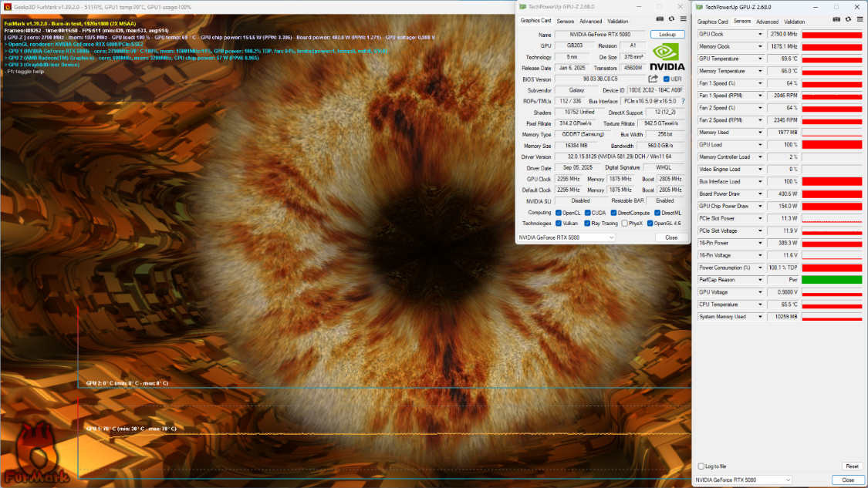Switch to Advanced tab in Graphics Card window
Image resolution: width=868 pixels, height=488 pixels.
click(x=590, y=22)
